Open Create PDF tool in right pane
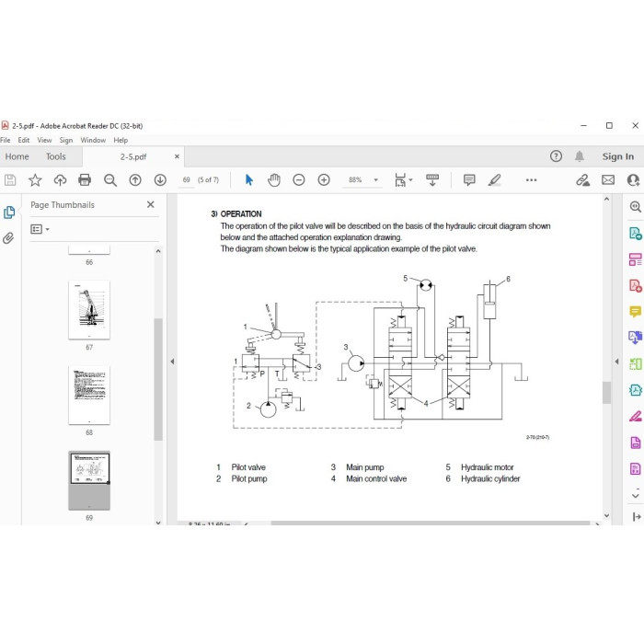The height and width of the screenshot is (644, 644). (x=635, y=286)
